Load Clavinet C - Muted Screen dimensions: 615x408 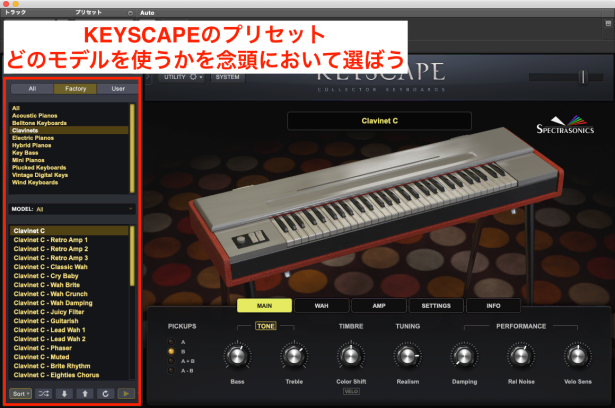click(x=69, y=357)
